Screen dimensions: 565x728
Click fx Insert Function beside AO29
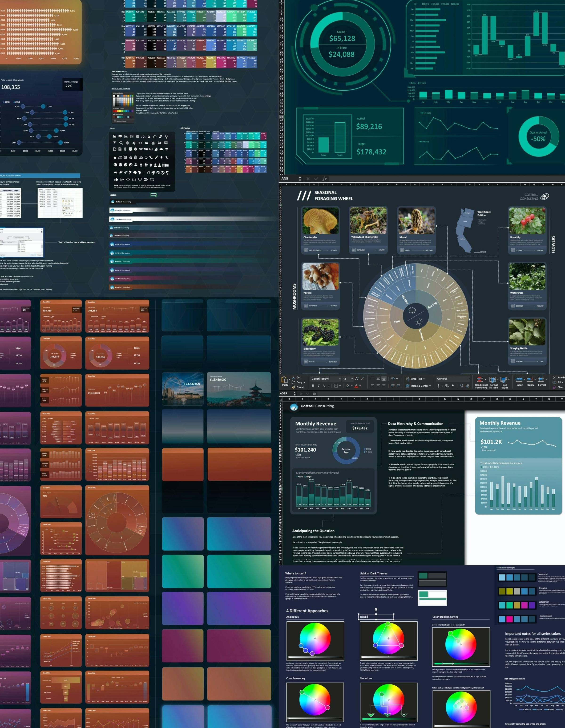point(314,394)
